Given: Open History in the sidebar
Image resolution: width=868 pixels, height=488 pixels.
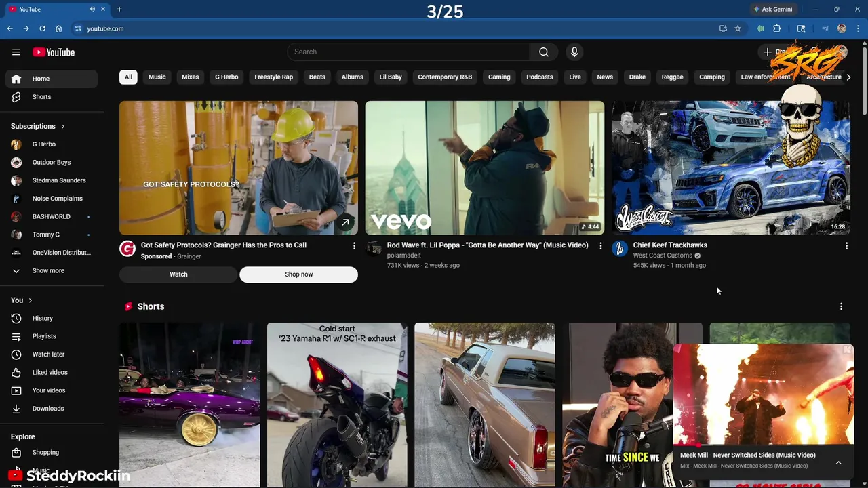Looking at the screenshot, I should pos(52,318).
